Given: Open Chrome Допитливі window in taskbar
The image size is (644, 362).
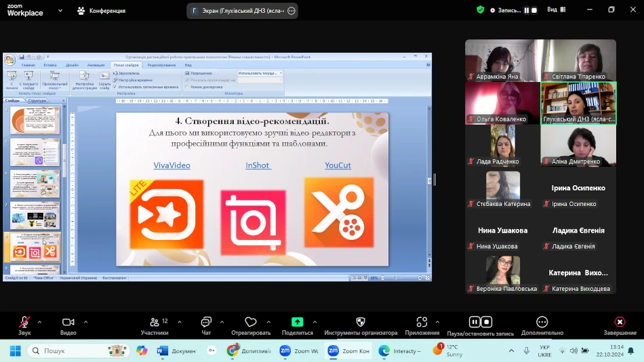Looking at the screenshot, I should (x=249, y=351).
